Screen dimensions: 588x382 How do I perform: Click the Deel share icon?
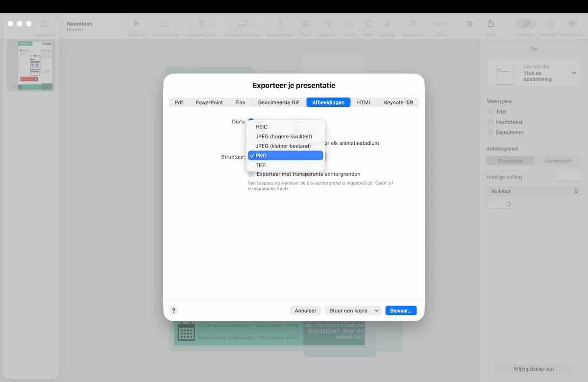coord(490,24)
